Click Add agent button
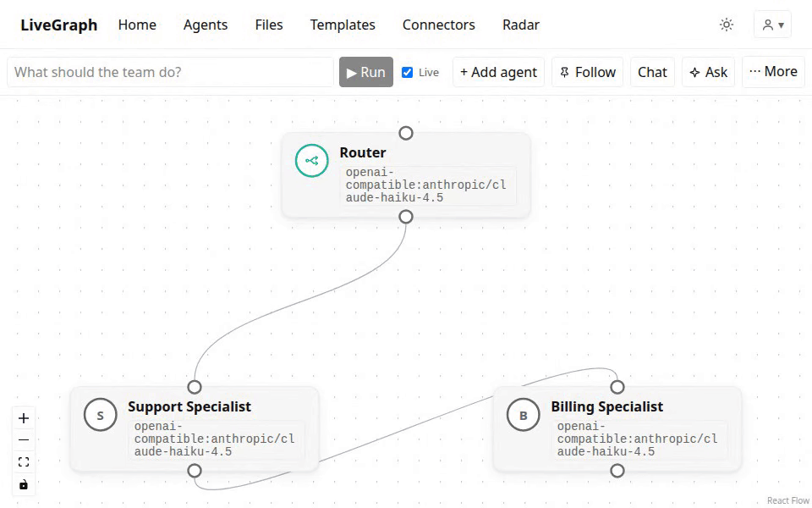This screenshot has height=508, width=812. [x=498, y=72]
